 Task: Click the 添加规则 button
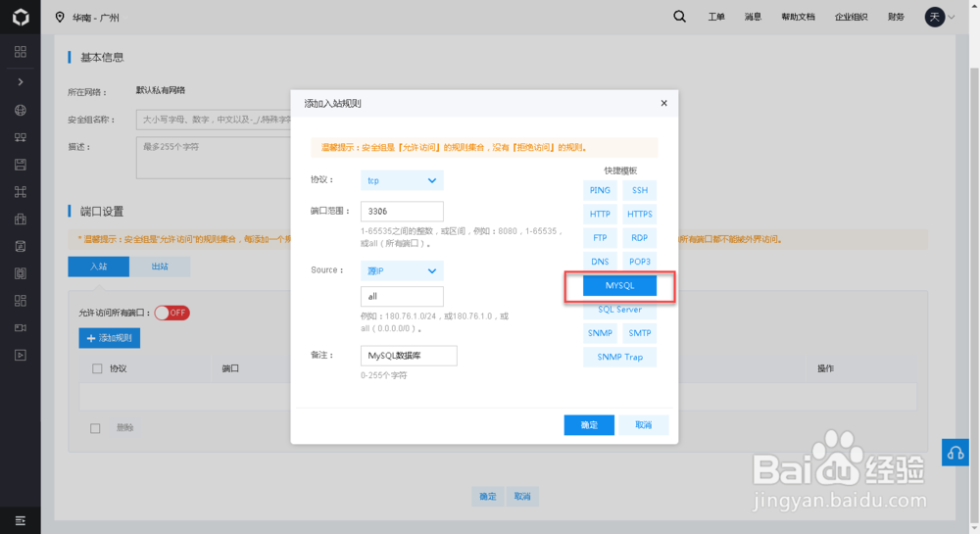coord(110,338)
